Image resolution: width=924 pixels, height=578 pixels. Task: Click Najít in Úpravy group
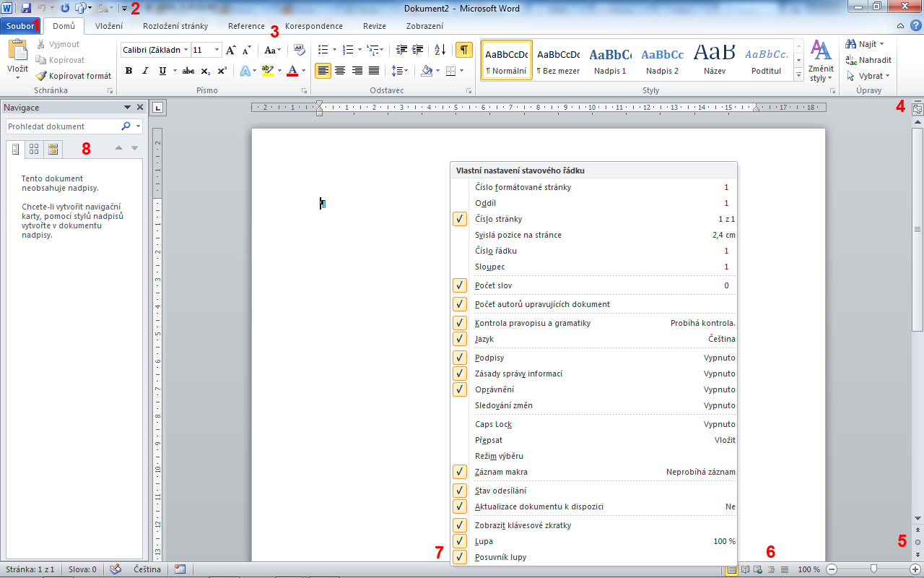coord(865,44)
